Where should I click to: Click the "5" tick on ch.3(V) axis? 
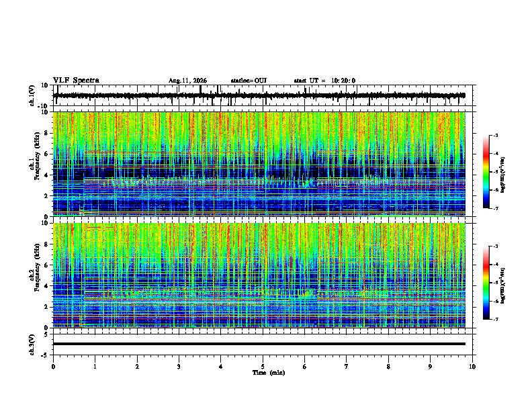46,334
